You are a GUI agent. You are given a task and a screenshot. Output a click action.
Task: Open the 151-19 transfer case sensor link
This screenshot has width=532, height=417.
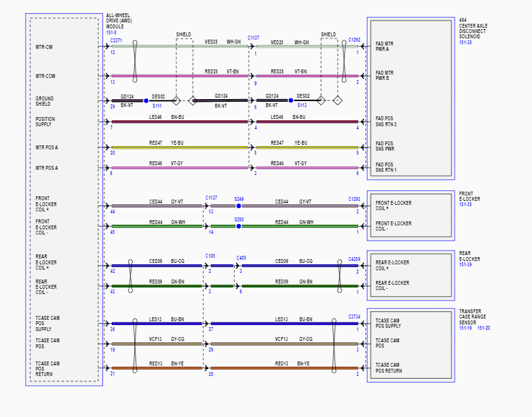pyautogui.click(x=465, y=328)
